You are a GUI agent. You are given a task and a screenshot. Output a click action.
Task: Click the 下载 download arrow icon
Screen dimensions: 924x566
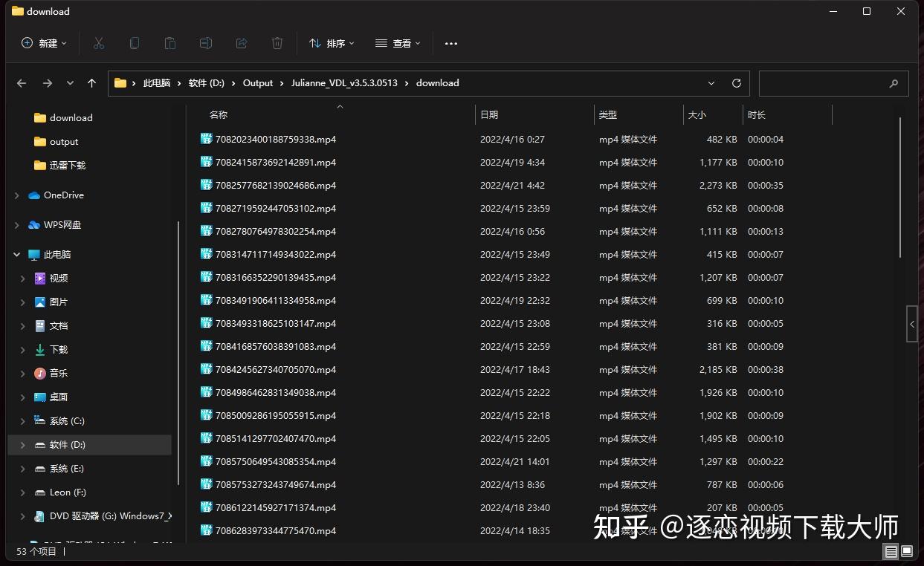point(40,350)
